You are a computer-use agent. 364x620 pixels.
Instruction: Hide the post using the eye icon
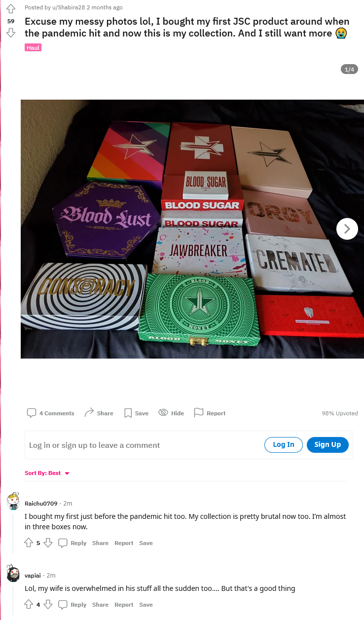point(163,413)
